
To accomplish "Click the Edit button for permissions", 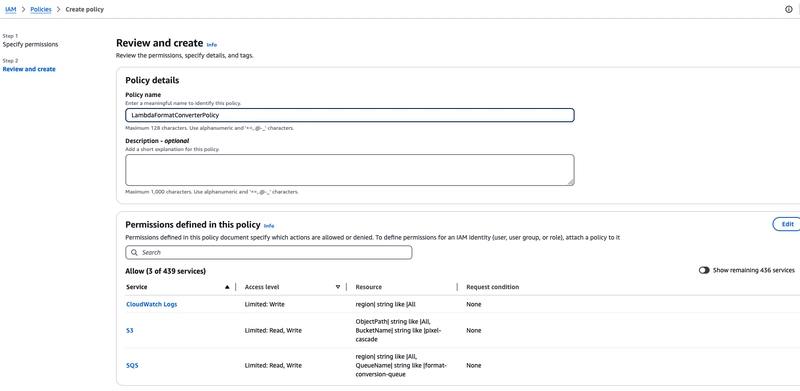I will [787, 224].
